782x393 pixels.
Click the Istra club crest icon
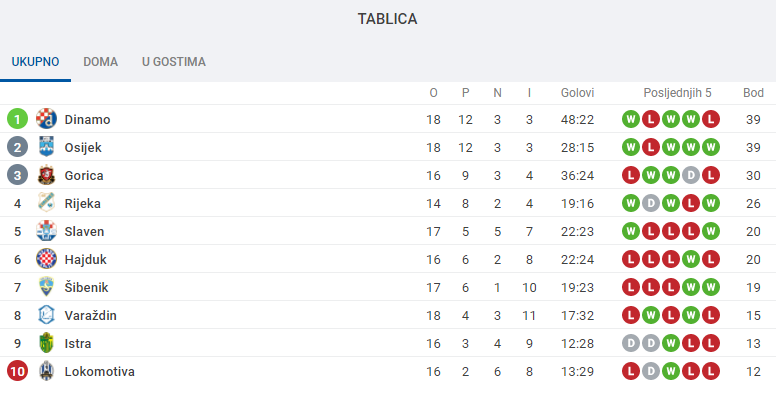tap(46, 343)
